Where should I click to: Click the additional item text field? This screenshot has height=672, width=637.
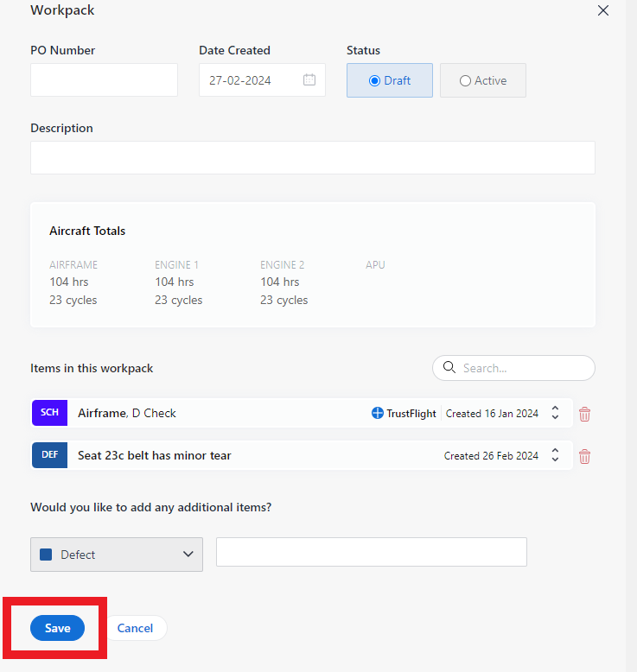pos(371,552)
